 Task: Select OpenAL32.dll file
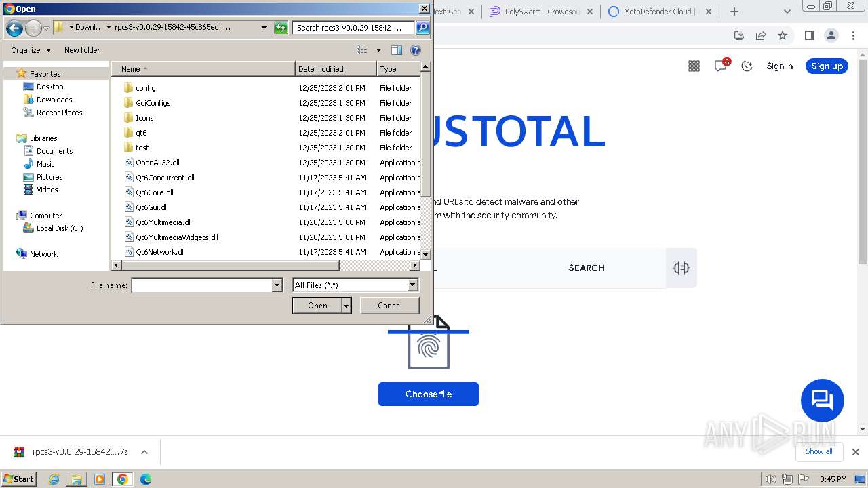[157, 163]
